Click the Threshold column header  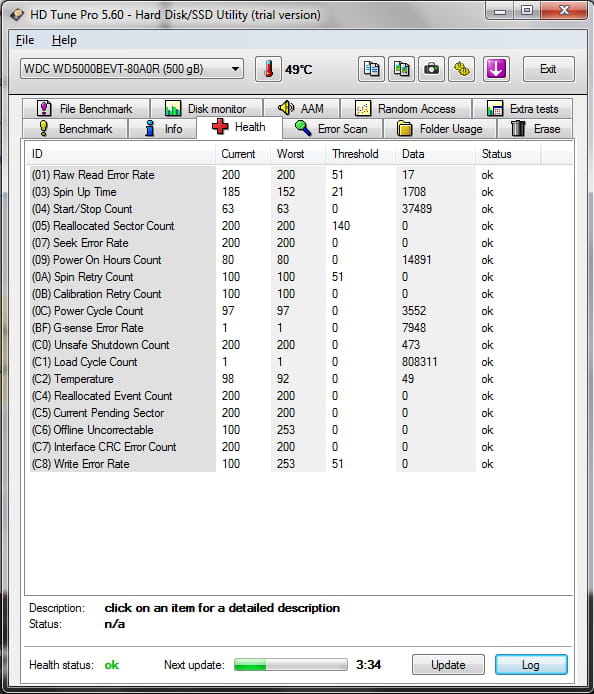click(361, 154)
